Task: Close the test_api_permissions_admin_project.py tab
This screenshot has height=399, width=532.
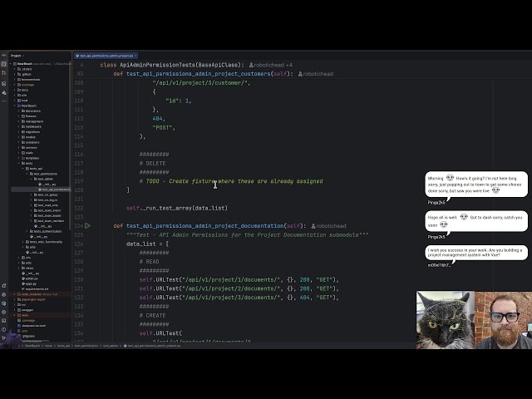Action: click(x=135, y=56)
